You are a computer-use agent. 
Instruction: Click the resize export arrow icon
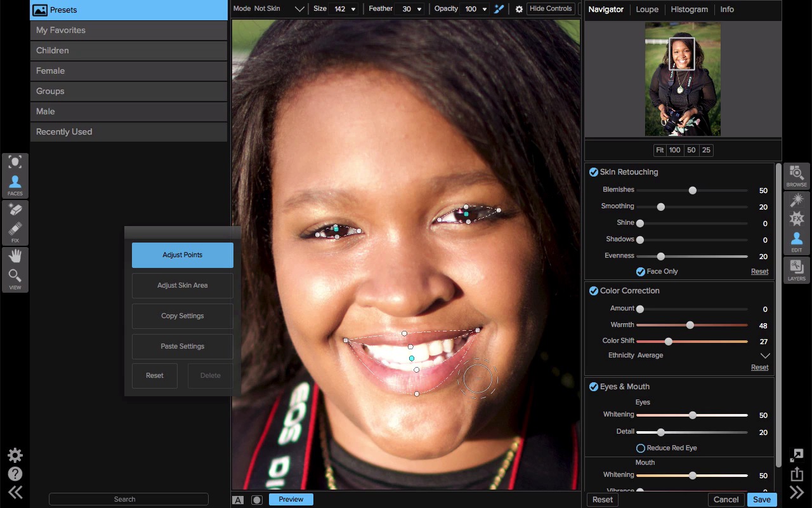tap(797, 455)
